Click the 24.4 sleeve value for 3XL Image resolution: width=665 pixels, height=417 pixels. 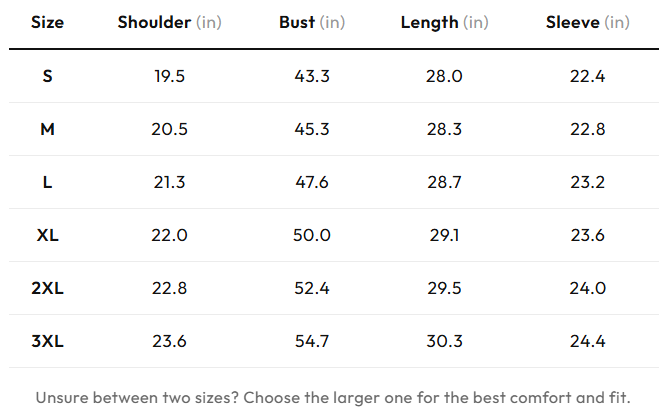point(587,341)
